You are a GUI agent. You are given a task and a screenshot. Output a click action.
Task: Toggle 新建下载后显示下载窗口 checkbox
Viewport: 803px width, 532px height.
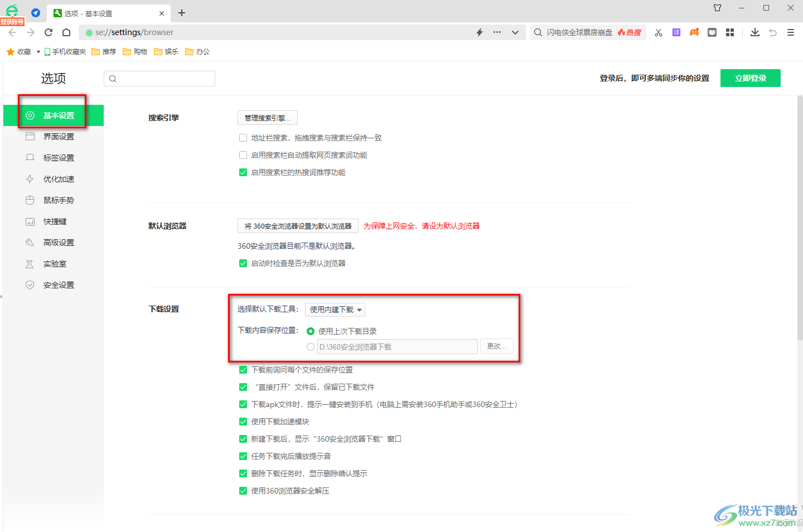point(243,439)
